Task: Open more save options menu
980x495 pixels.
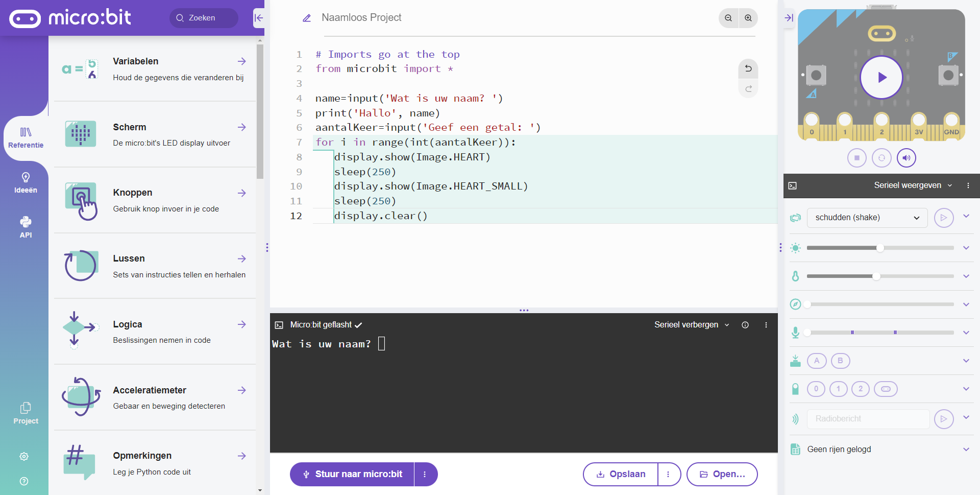Action: [669, 474]
